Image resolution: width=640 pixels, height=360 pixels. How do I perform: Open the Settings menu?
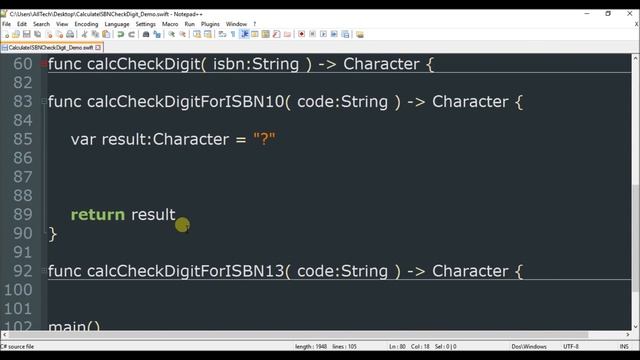(145, 24)
